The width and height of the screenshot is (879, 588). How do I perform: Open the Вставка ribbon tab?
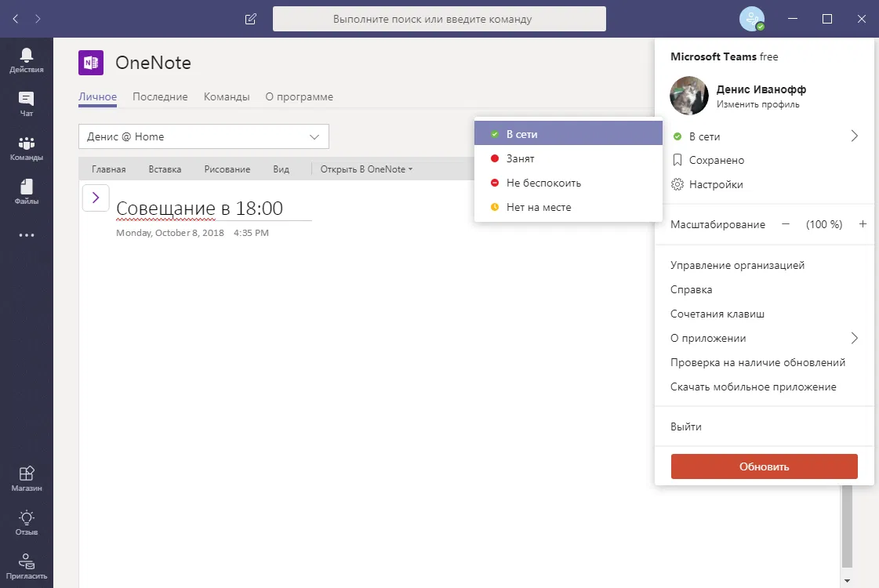coord(165,169)
